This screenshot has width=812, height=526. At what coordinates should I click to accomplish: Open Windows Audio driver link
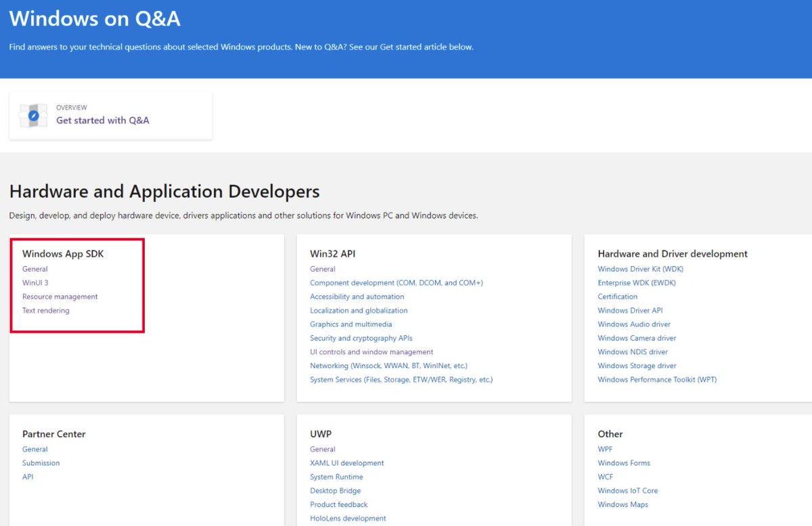pyautogui.click(x=634, y=324)
